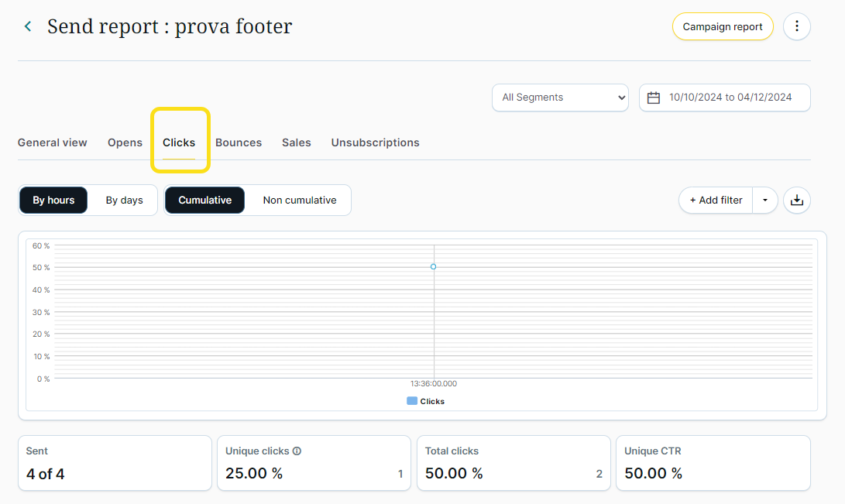Switch chart to By hours
This screenshot has height=504, width=845.
pos(53,201)
